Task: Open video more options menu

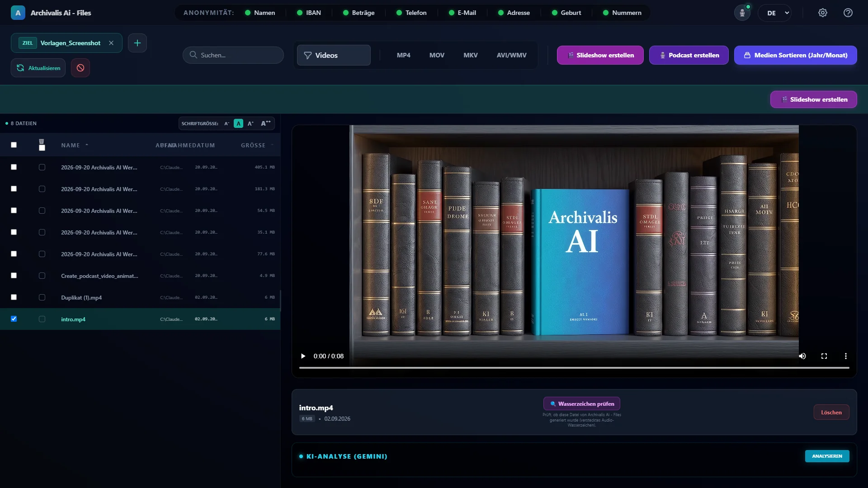Action: tap(846, 356)
